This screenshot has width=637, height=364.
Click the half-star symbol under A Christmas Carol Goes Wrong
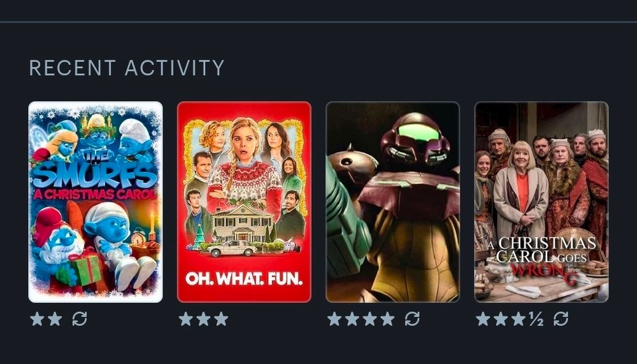click(536, 319)
